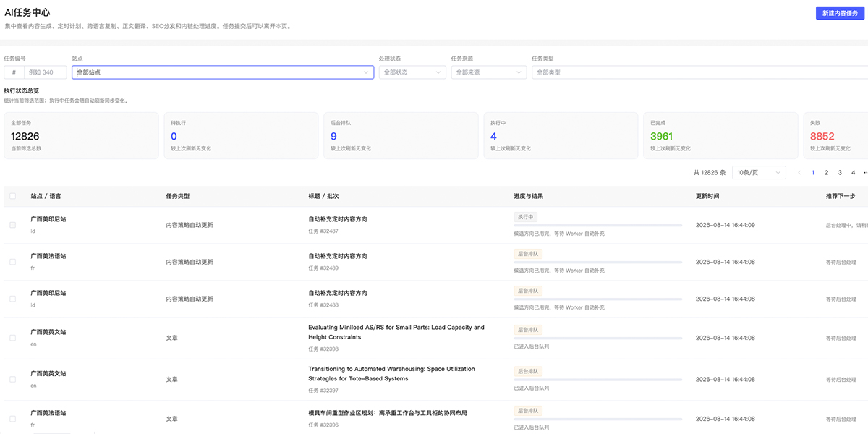Check the row checkbox for 任务 #32397
Viewport: 868px width, 434px height.
(12, 379)
